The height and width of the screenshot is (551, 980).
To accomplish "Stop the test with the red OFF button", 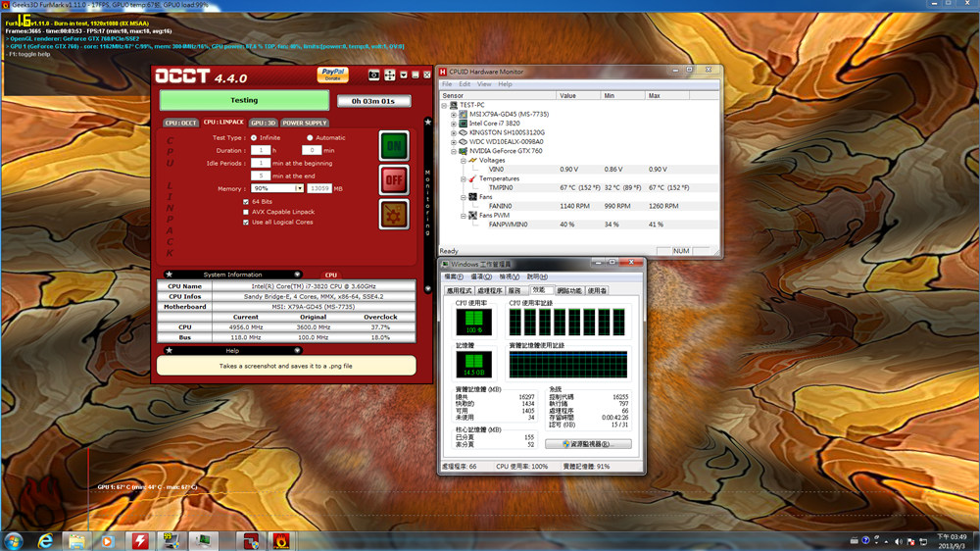I will pyautogui.click(x=394, y=180).
